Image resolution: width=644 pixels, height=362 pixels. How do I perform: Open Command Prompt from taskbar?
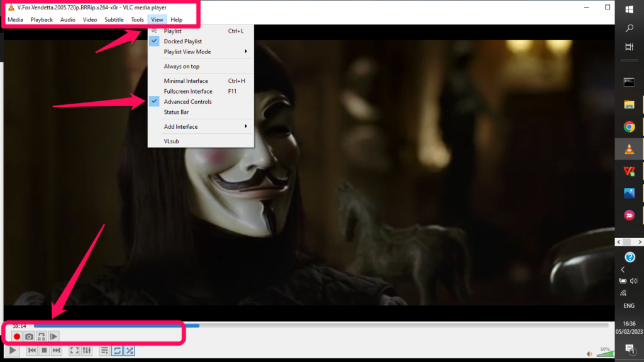pyautogui.click(x=629, y=82)
